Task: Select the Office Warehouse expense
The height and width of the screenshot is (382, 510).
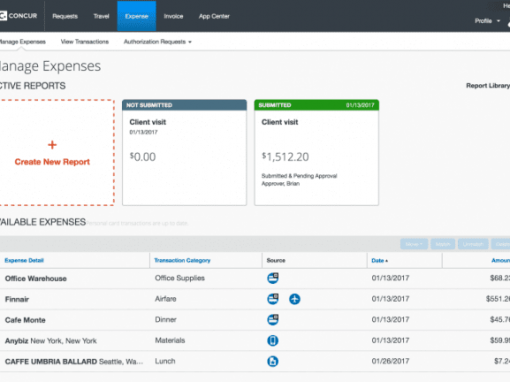Action: point(36,278)
